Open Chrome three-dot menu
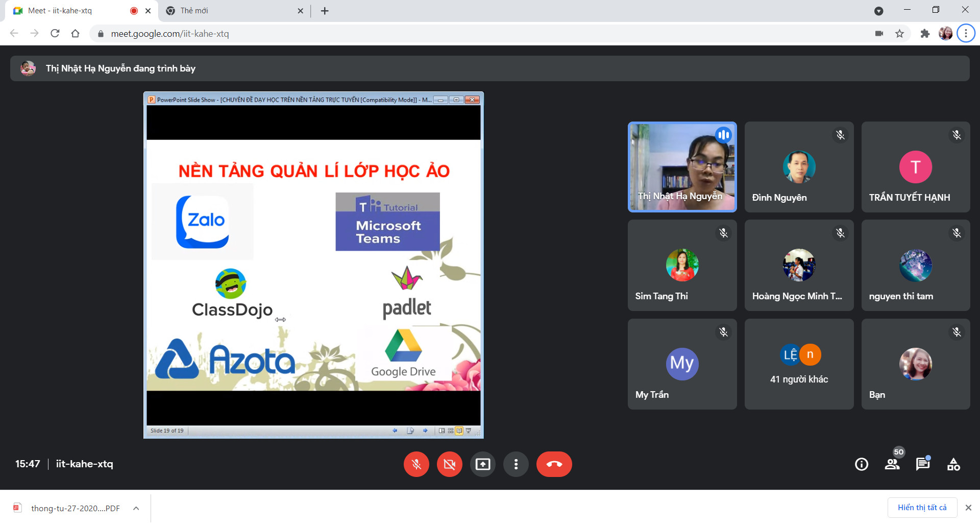Screen dimensions: 980x526 pos(966,34)
